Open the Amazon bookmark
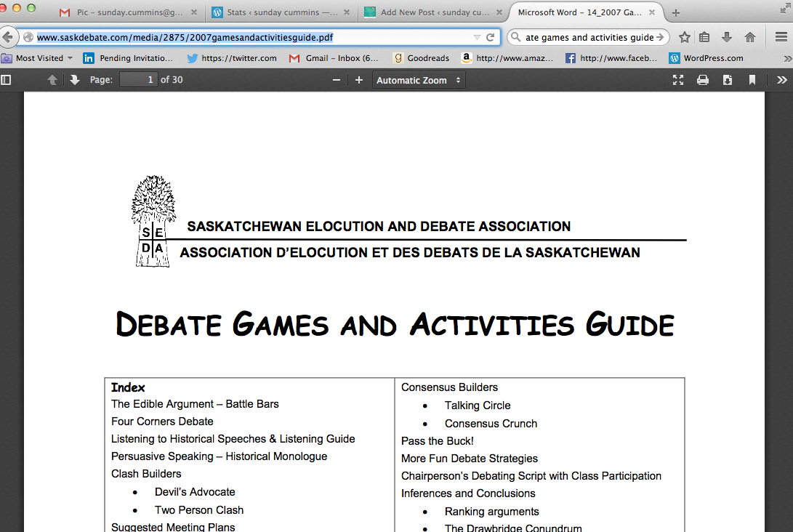The width and height of the screenshot is (793, 532). 507,58
